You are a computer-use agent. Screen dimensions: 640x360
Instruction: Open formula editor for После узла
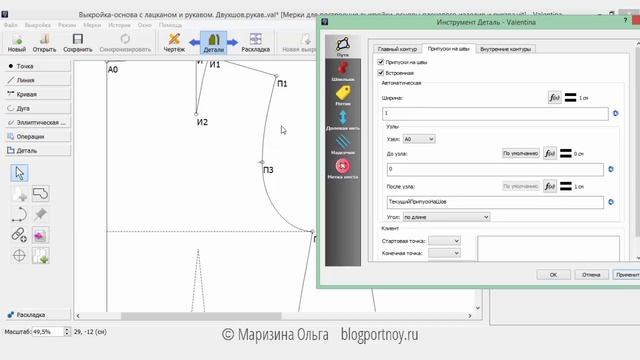549,187
